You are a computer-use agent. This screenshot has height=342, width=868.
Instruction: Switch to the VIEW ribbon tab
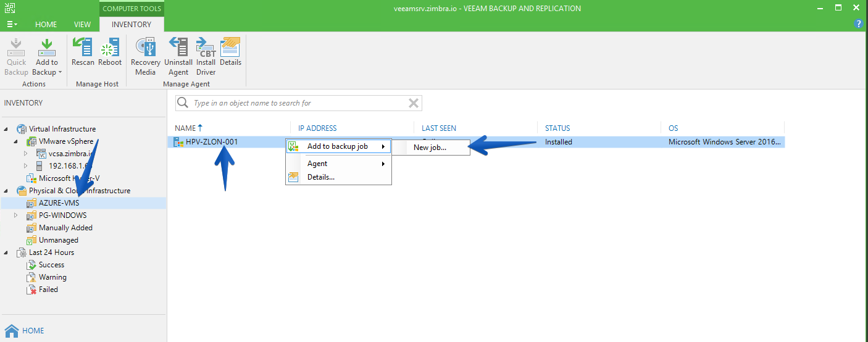tap(82, 25)
